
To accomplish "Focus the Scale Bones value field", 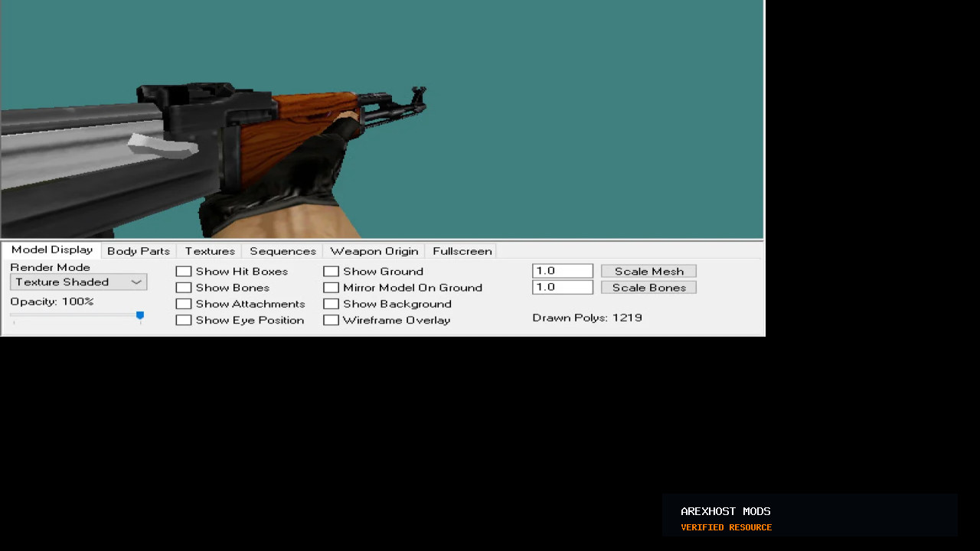I will 563,287.
